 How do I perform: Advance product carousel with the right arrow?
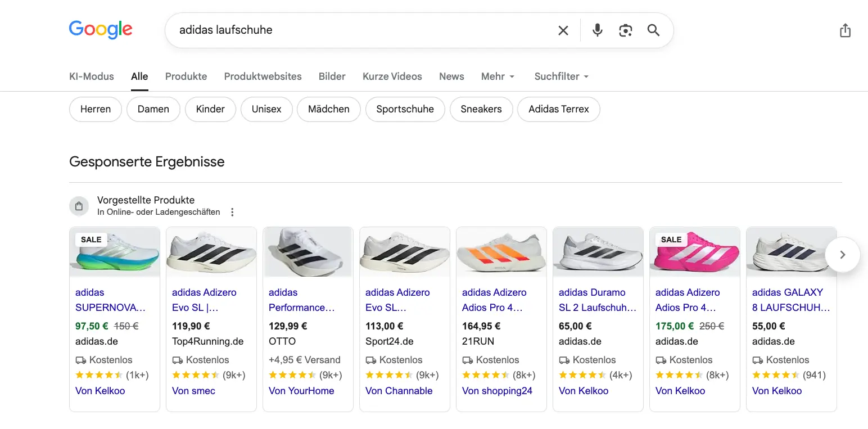(x=842, y=255)
